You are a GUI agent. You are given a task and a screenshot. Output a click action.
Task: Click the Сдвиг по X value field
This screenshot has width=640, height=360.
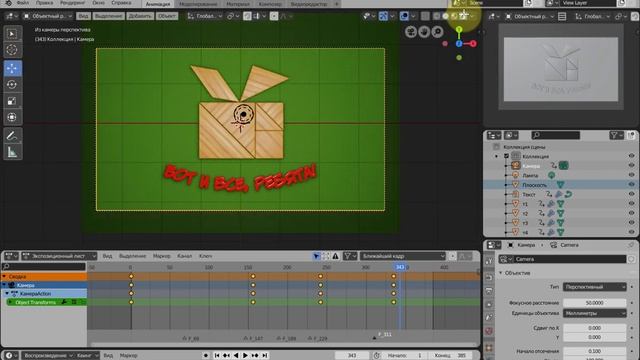(x=594, y=328)
